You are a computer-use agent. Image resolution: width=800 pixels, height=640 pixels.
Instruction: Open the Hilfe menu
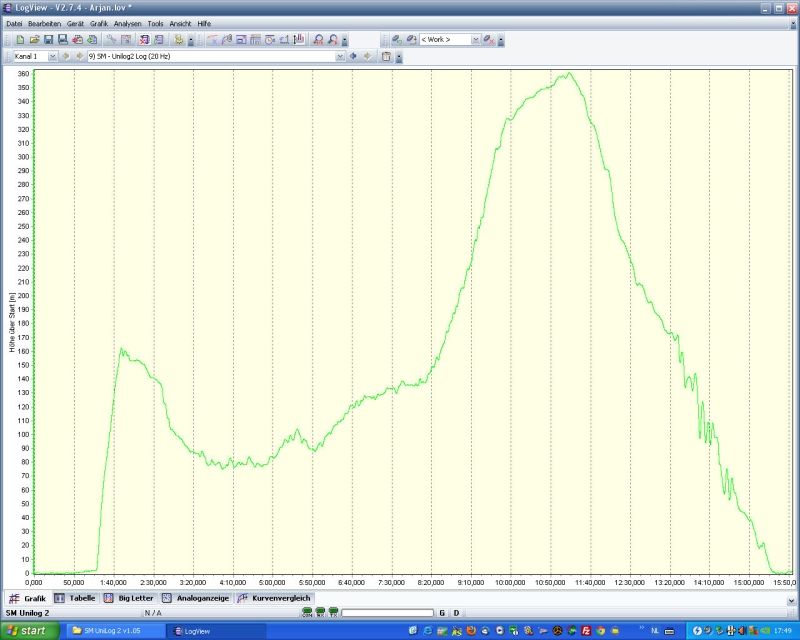pos(204,23)
